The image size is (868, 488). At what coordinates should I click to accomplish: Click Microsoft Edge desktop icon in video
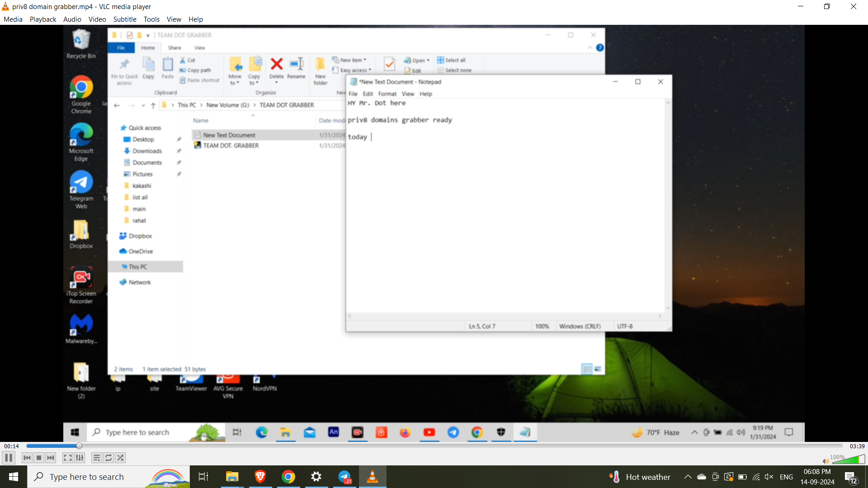[81, 142]
